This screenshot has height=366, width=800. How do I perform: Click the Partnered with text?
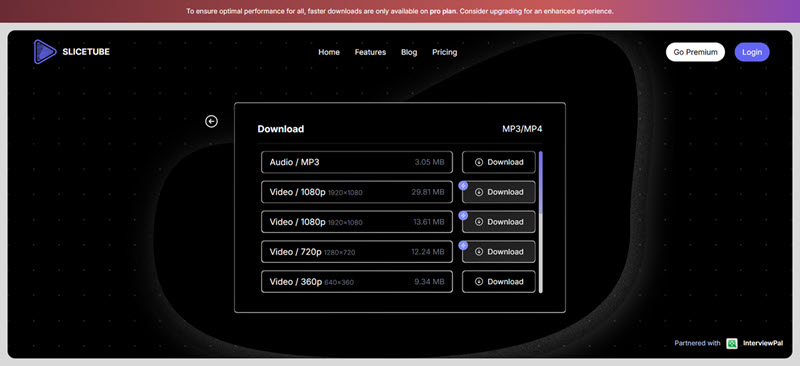[x=697, y=344]
